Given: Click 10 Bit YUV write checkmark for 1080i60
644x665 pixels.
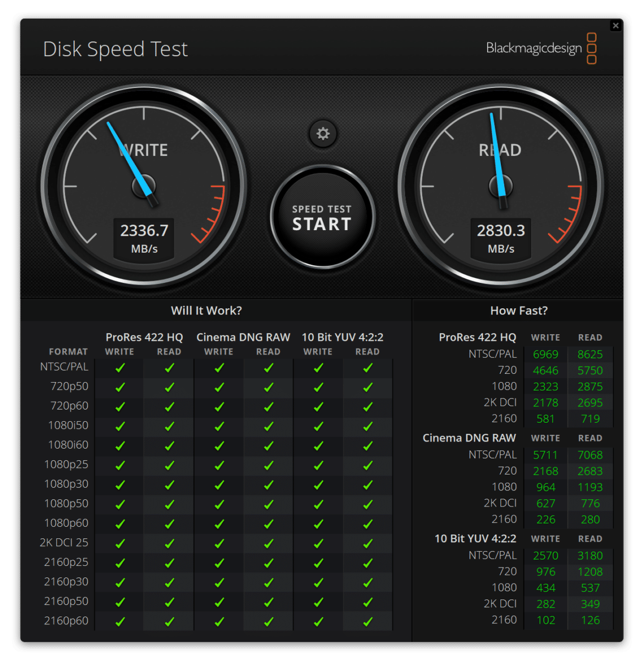Looking at the screenshot, I should point(318,446).
